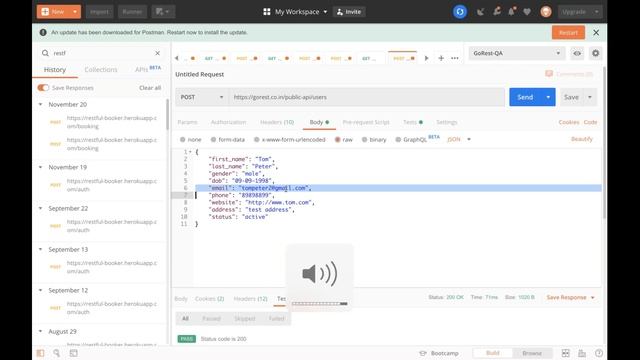
Task: Open Bootcamp from status bar
Action: (x=439, y=353)
